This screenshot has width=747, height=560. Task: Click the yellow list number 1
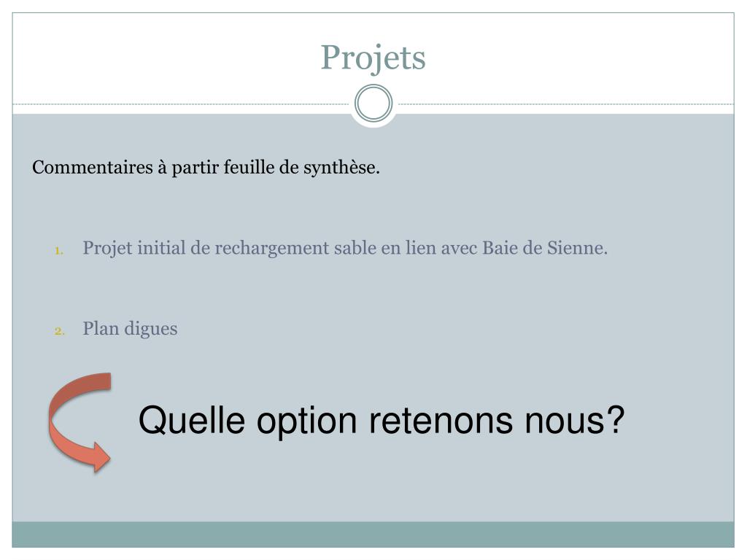(59, 250)
